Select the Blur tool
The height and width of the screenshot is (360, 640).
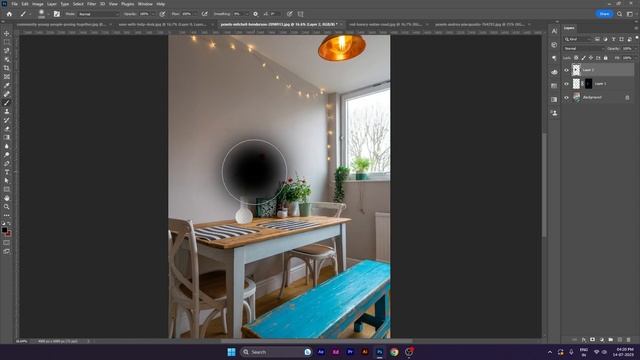pos(7,146)
